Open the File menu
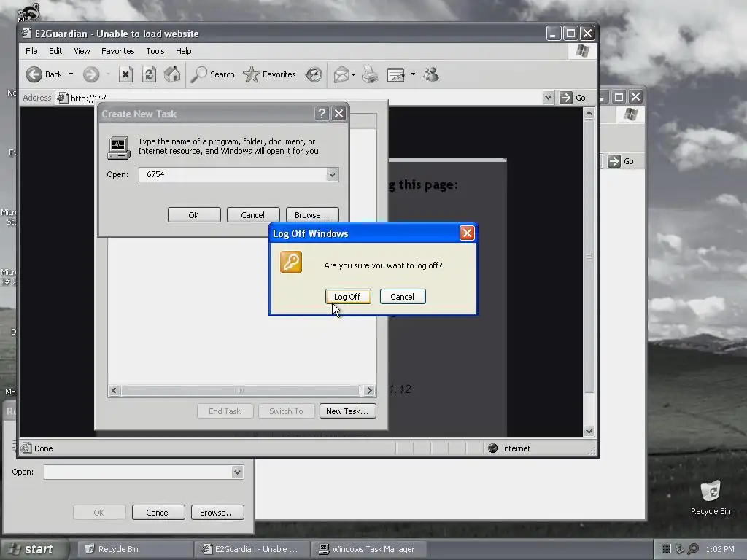The width and height of the screenshot is (747, 560). coord(31,51)
